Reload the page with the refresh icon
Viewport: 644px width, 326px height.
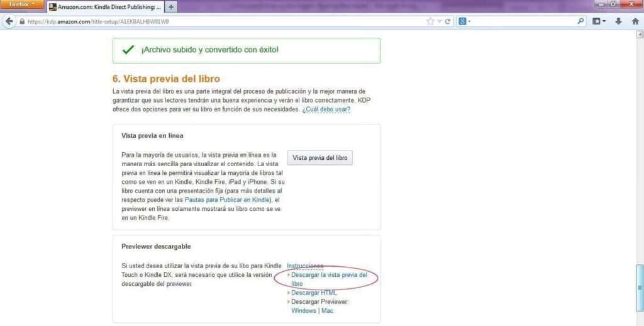click(448, 21)
